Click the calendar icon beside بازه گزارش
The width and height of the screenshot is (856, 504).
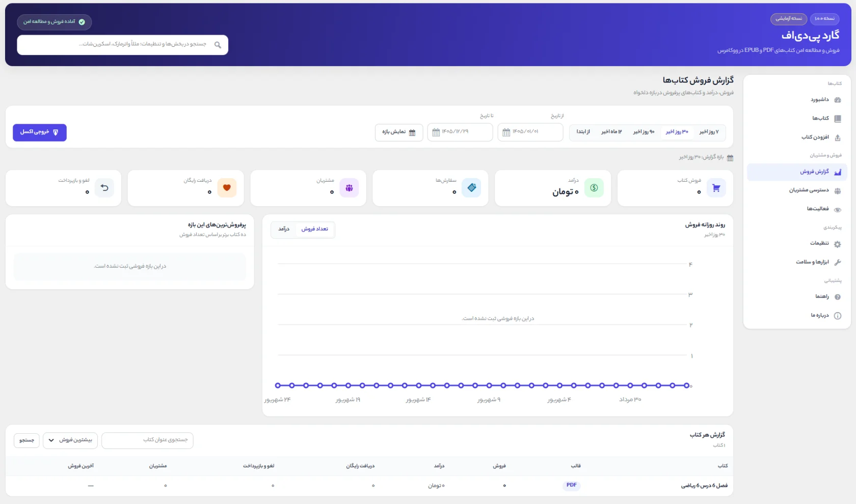[x=730, y=158]
